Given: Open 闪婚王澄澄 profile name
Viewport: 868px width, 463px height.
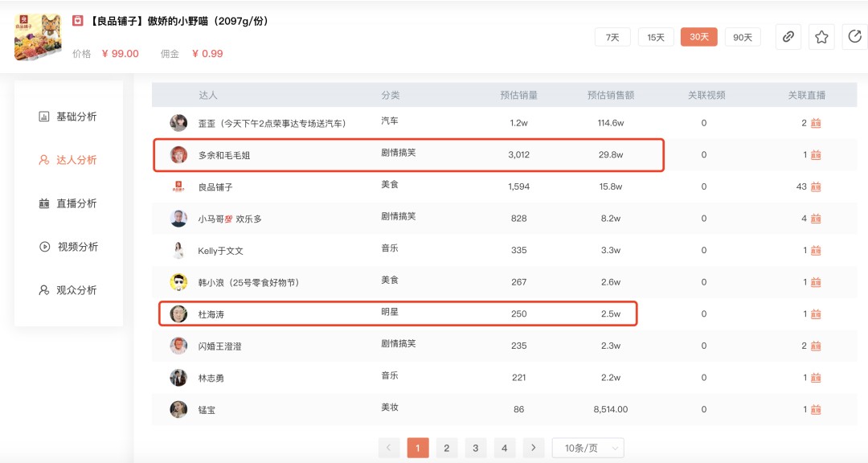Looking at the screenshot, I should [219, 346].
